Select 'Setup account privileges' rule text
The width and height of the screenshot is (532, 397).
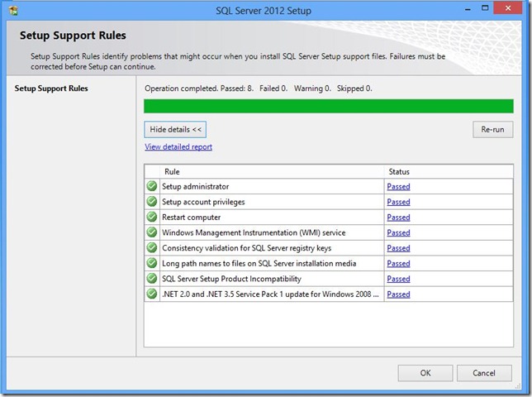[203, 202]
